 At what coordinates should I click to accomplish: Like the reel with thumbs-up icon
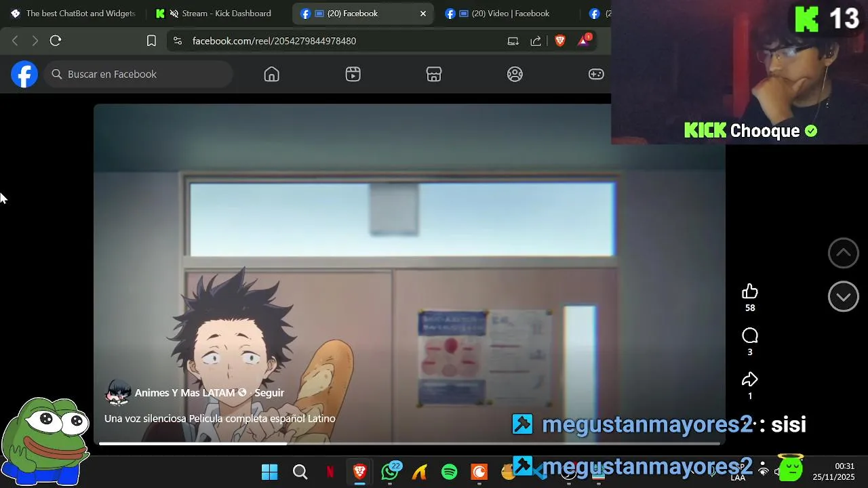click(x=749, y=291)
